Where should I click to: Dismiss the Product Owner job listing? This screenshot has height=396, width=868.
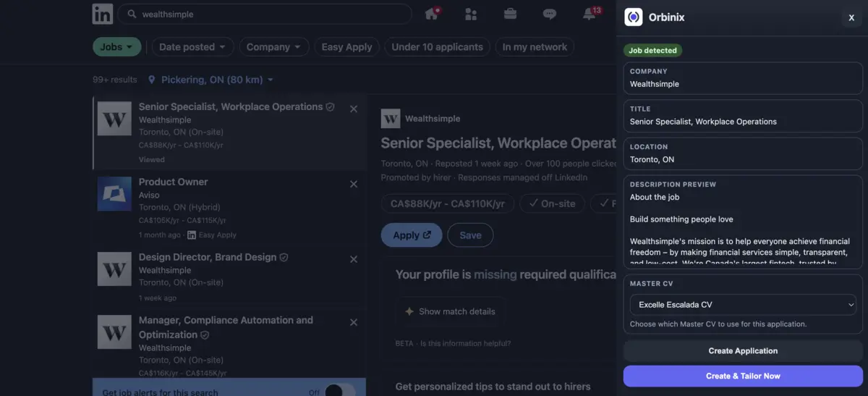[x=354, y=184]
